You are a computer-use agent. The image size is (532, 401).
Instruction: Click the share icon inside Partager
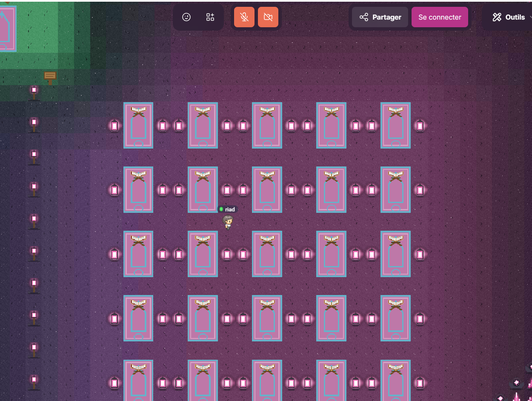(x=364, y=17)
